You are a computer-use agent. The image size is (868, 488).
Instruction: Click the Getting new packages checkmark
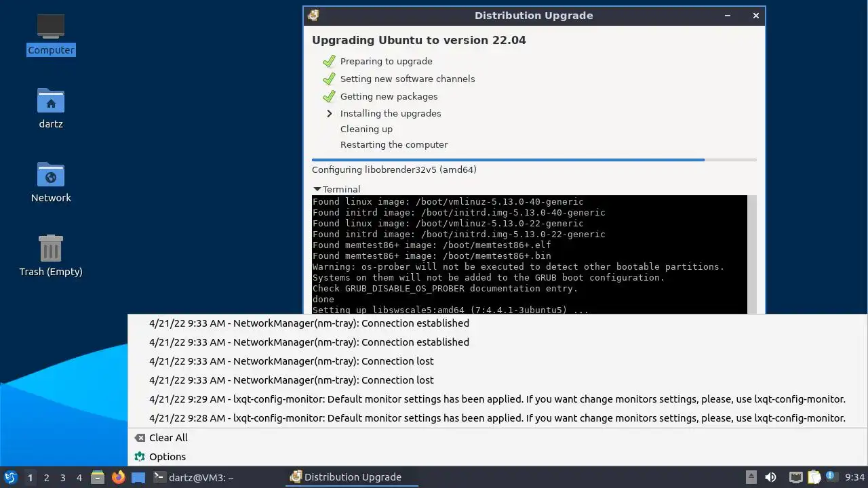pyautogui.click(x=330, y=96)
